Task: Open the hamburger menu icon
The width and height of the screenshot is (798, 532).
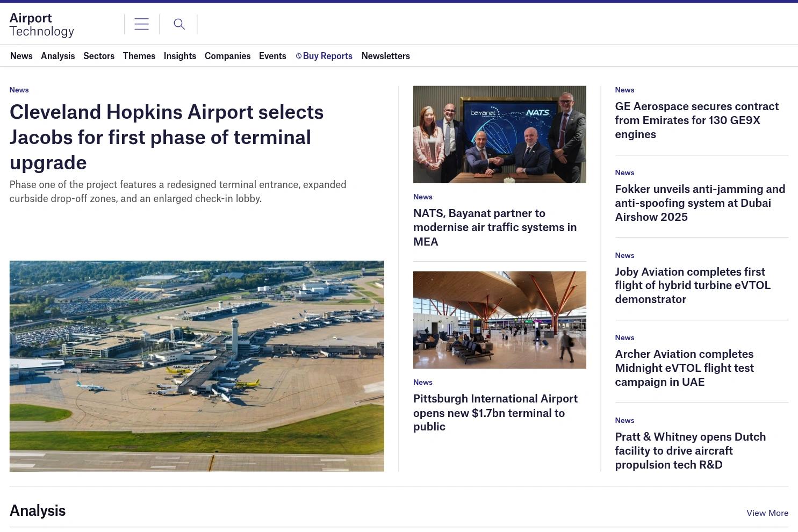Action: click(141, 24)
